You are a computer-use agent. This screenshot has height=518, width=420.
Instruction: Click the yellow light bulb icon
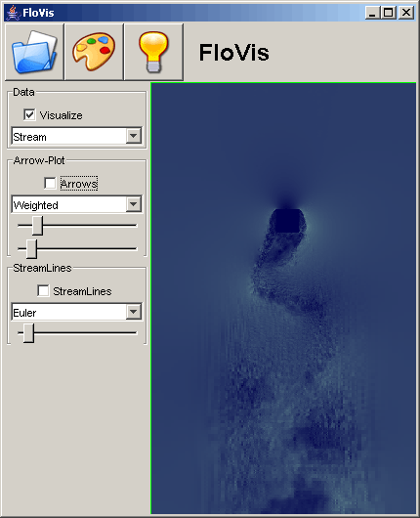tap(153, 52)
